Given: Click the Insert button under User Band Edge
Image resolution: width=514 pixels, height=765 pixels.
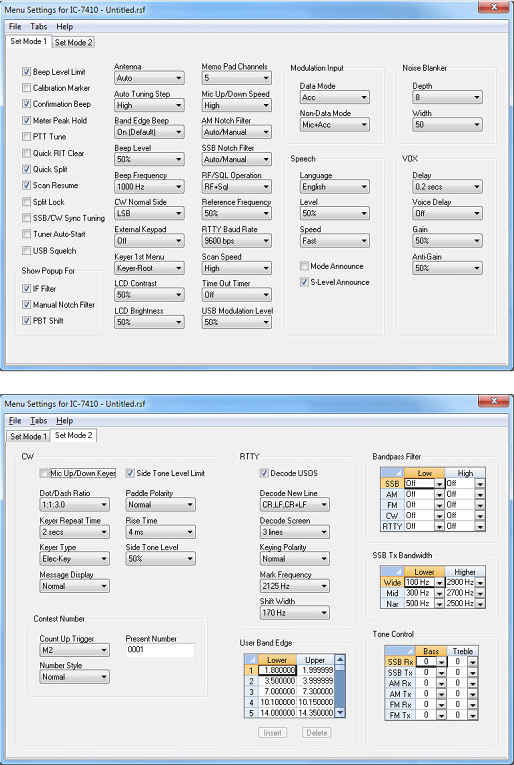Looking at the screenshot, I should coord(273,733).
